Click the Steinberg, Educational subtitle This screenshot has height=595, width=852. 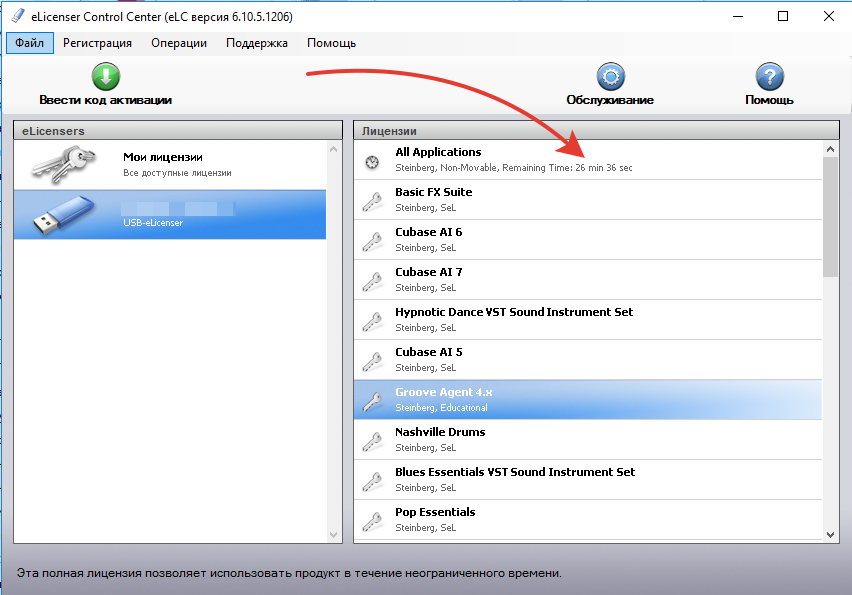click(x=441, y=408)
